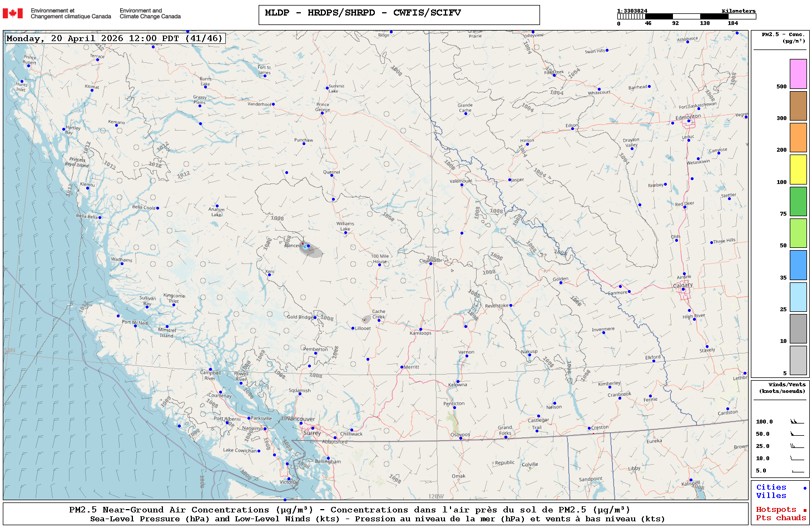
Task: Select the orange PM2.5 legend swatch
Action: 798,137
